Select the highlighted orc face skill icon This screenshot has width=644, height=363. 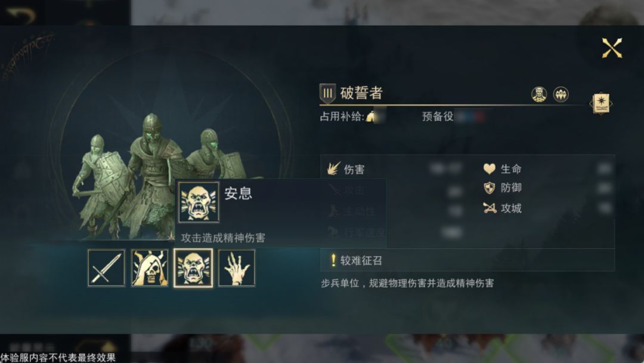193,268
